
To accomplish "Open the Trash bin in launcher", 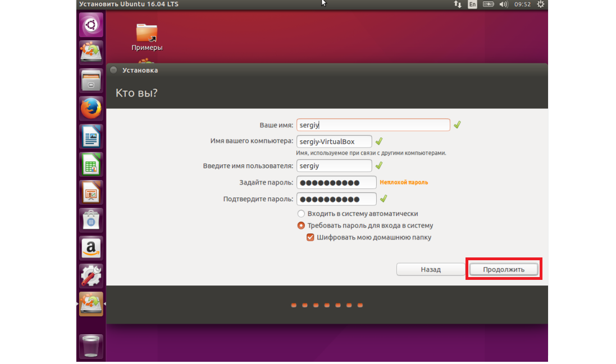I will pos(91,345).
